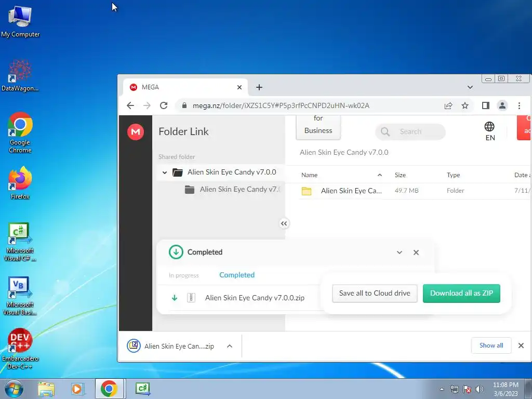Image resolution: width=532 pixels, height=399 pixels.
Task: Open the Windows Start menu
Action: click(14, 389)
